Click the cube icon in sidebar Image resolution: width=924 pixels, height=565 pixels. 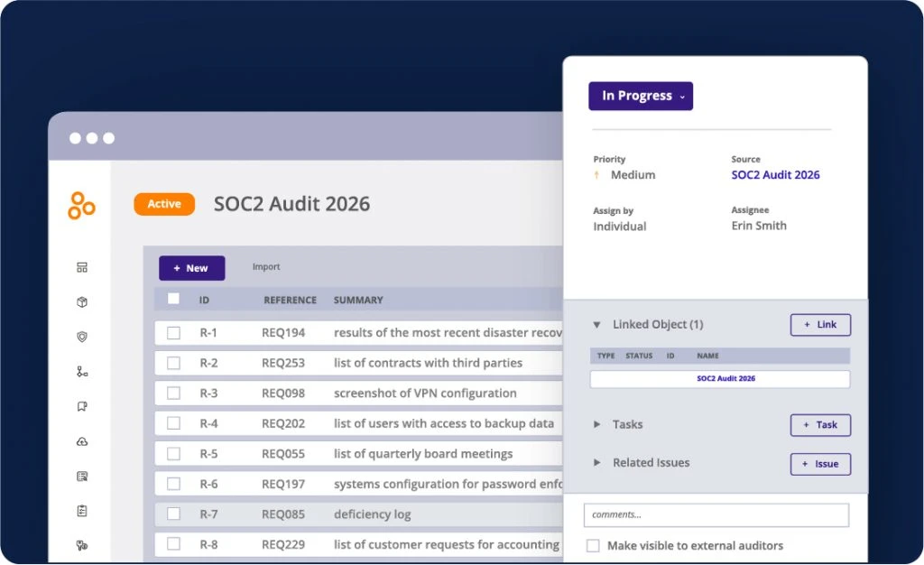(82, 302)
